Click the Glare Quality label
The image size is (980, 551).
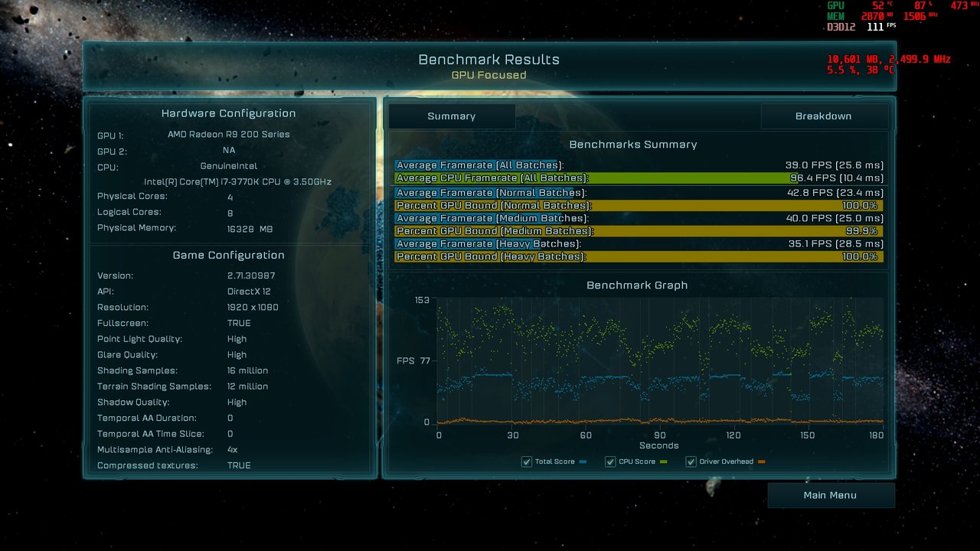point(128,355)
